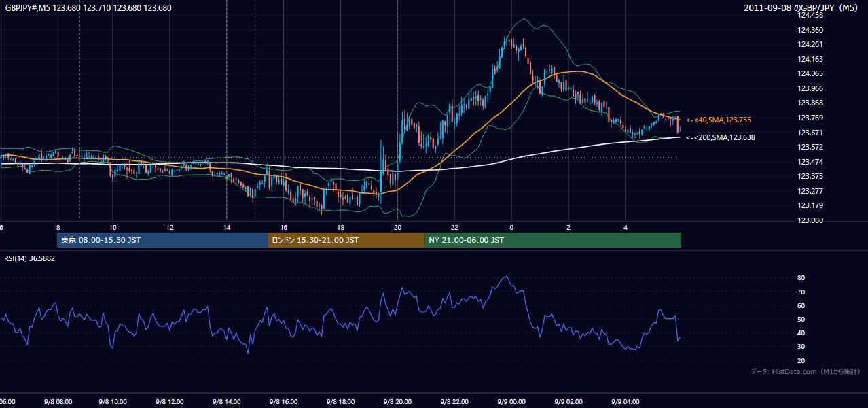Click the orange 40 SMA 123.755 label
Screen dimensions: 868x408
tap(719, 120)
